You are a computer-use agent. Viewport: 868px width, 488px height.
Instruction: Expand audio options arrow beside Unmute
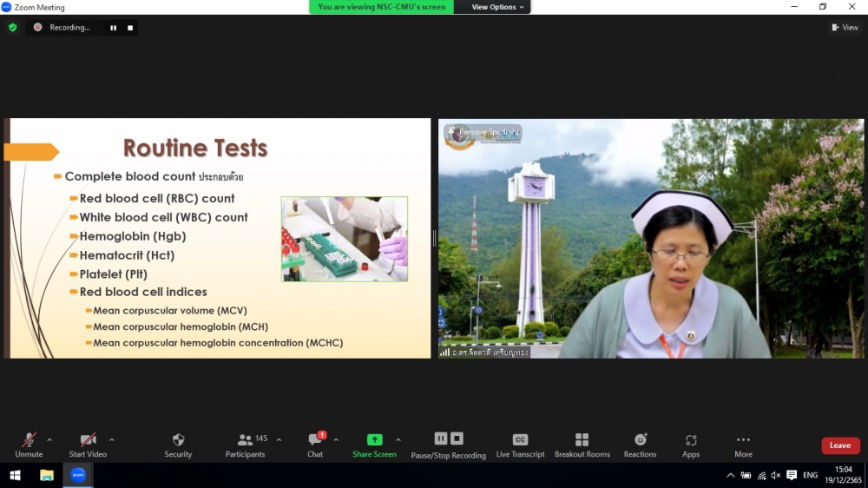49,439
